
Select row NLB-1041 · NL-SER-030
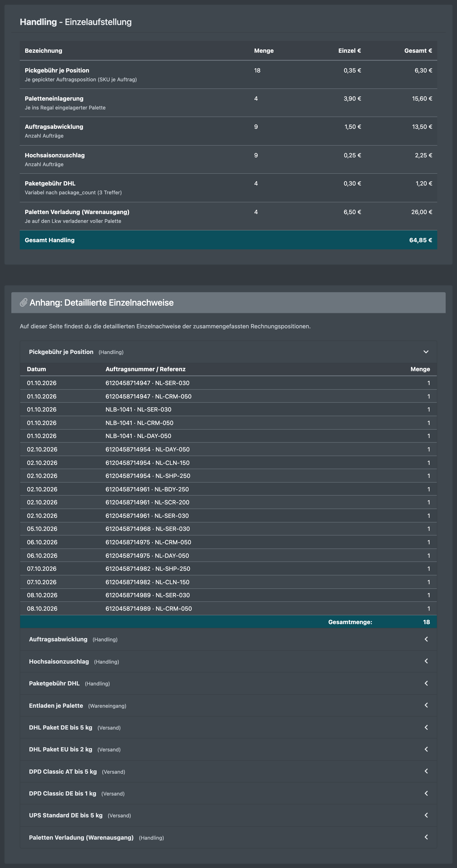[x=228, y=409]
